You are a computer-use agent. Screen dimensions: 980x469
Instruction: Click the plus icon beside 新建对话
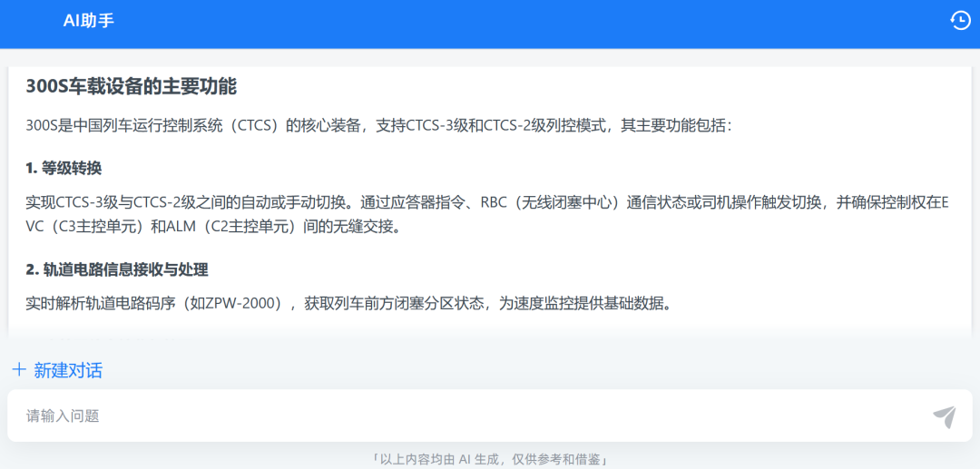19,369
